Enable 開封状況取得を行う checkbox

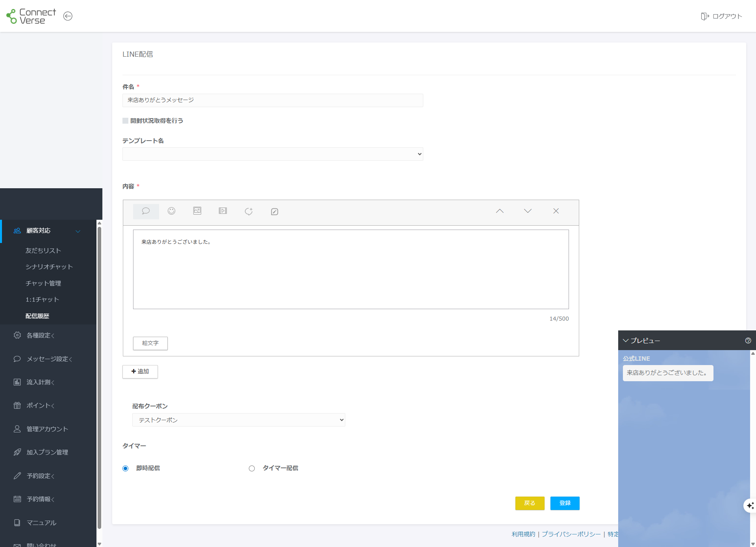[126, 121]
